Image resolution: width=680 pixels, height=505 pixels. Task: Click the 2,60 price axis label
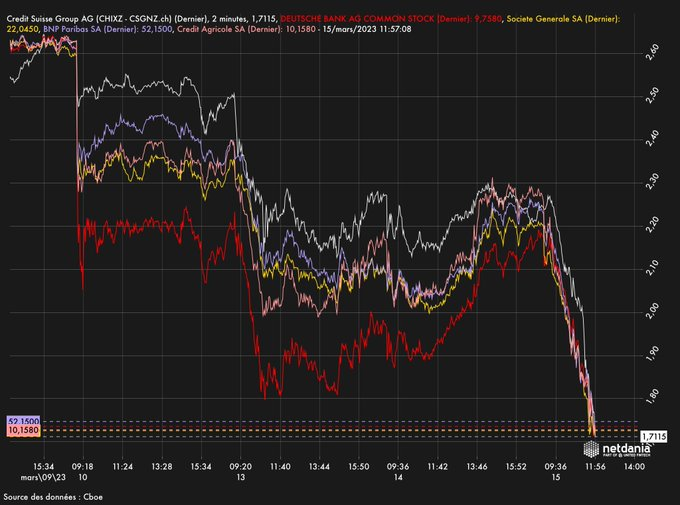652,49
